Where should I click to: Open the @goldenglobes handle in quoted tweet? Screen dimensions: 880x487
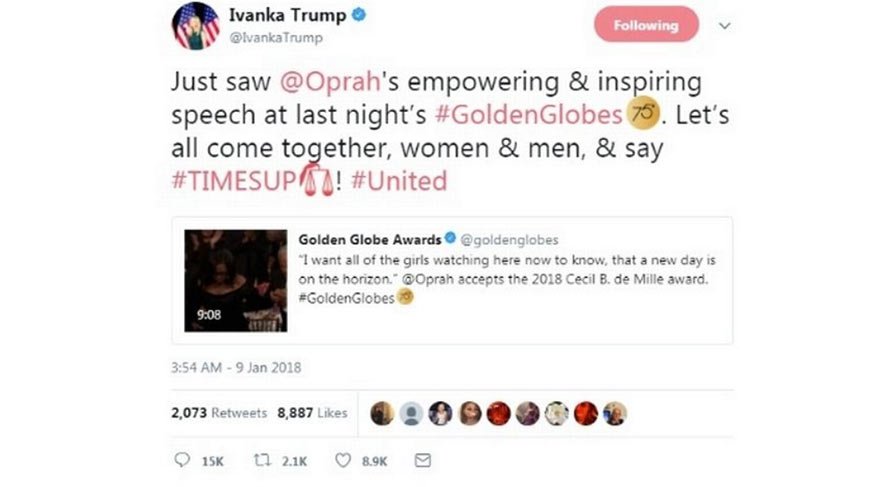click(510, 240)
